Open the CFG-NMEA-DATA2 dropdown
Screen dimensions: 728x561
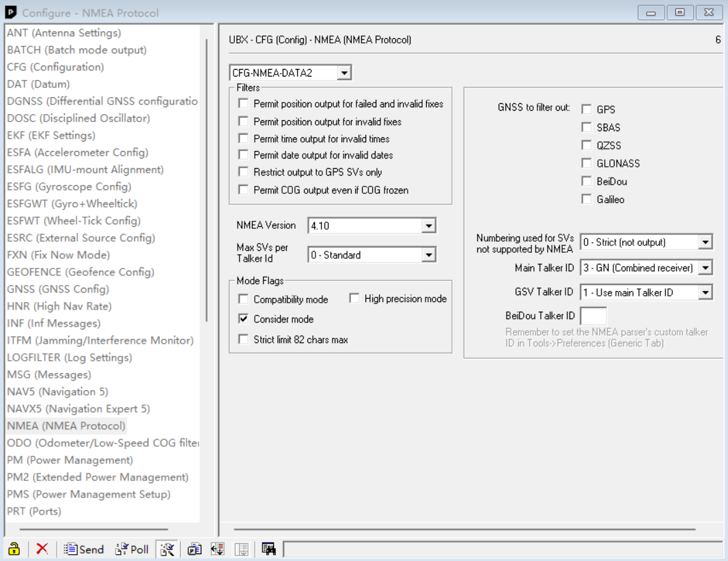pyautogui.click(x=346, y=72)
